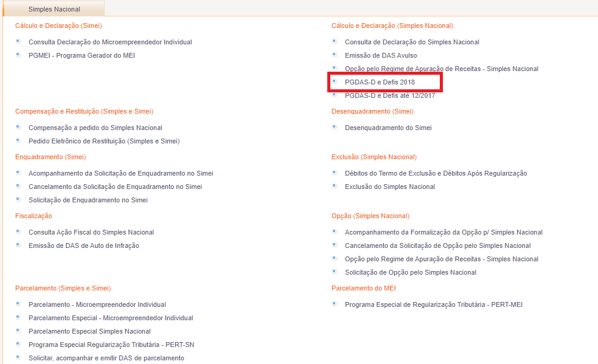This screenshot has height=364, width=598.
Task: Click bullet icon next to Débitos do Termo de Exclusão
Action: [335, 173]
